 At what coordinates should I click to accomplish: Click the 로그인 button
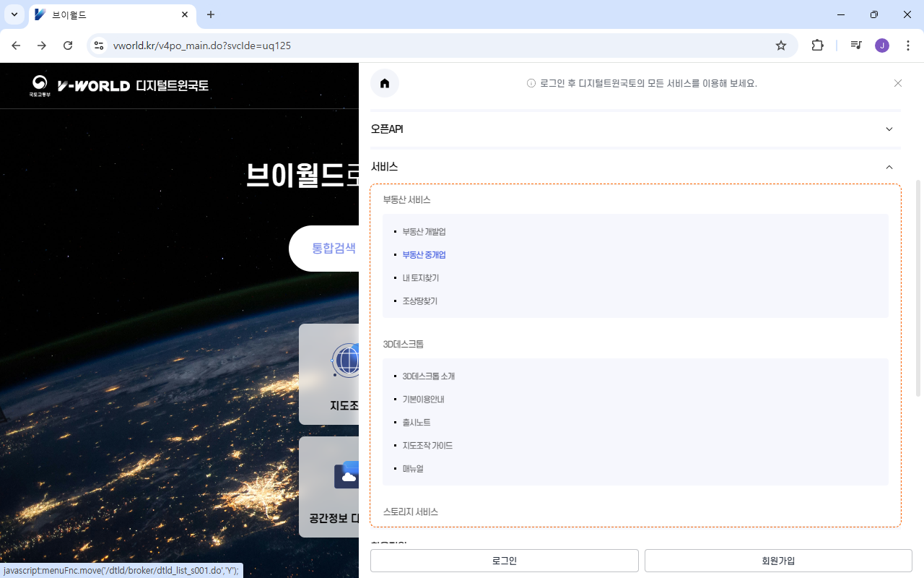505,561
